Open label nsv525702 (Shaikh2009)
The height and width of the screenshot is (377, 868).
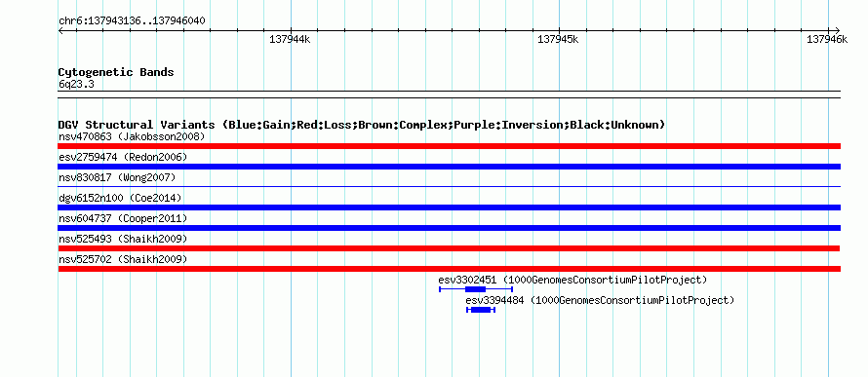(123, 259)
